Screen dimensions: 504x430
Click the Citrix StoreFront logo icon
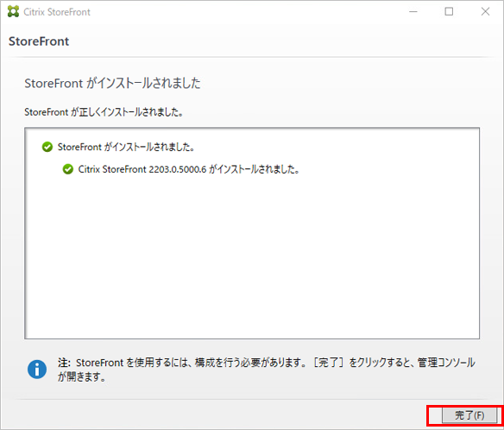click(x=13, y=11)
